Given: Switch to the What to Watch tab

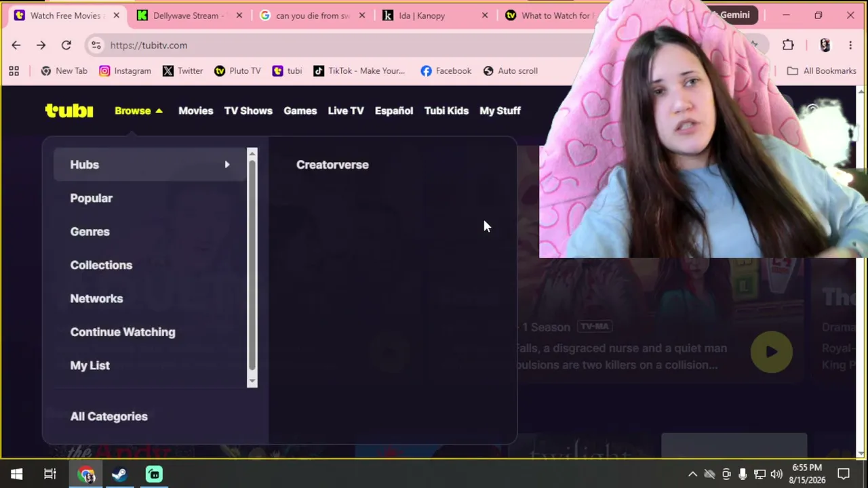Looking at the screenshot, I should pos(549,16).
